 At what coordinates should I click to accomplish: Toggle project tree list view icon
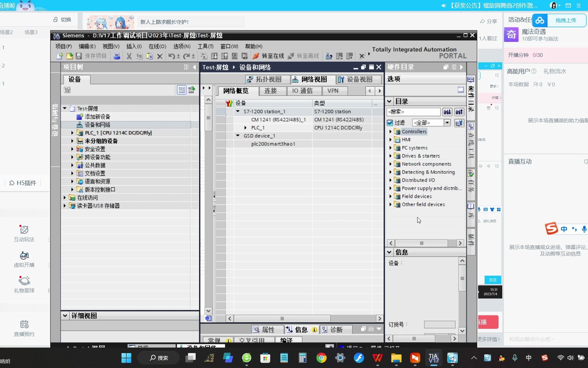point(182,90)
